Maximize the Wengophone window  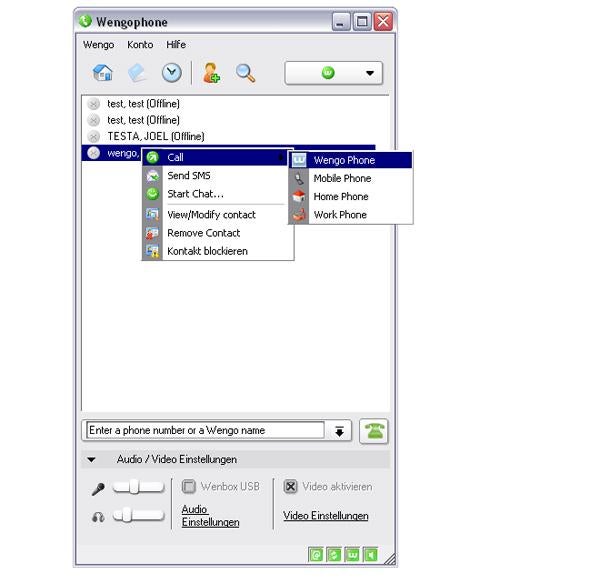click(x=362, y=22)
